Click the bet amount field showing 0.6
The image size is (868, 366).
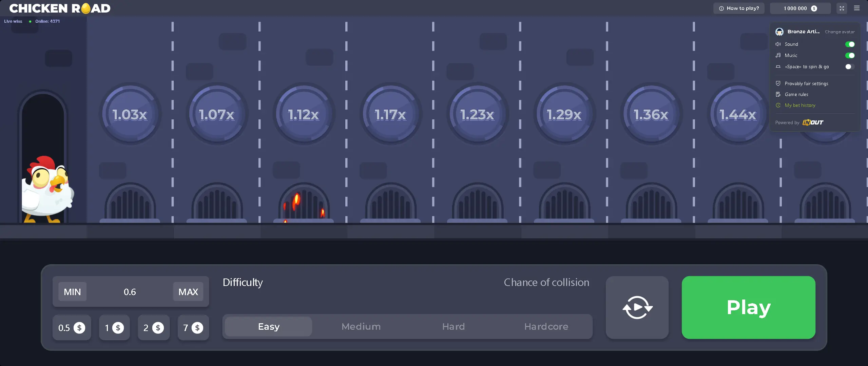pyautogui.click(x=130, y=292)
